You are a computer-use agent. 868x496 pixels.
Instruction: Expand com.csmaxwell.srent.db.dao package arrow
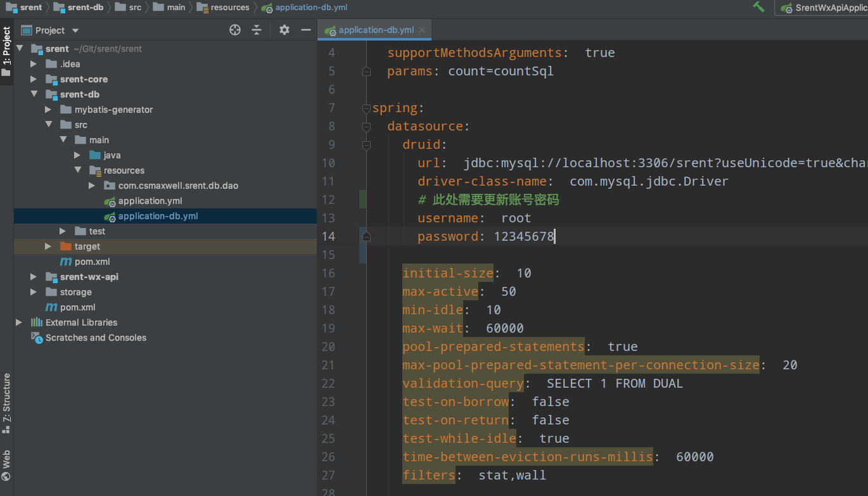pyautogui.click(x=92, y=186)
